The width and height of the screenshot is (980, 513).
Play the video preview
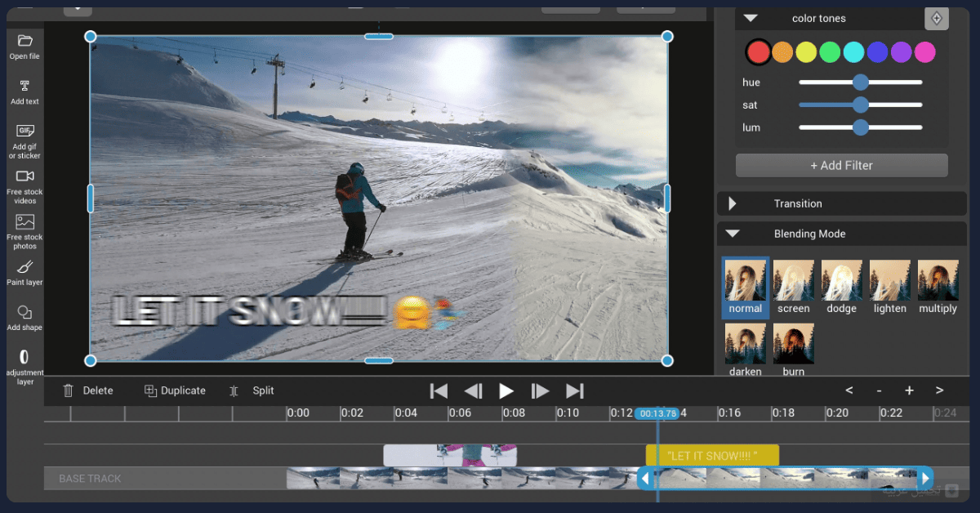pos(506,390)
